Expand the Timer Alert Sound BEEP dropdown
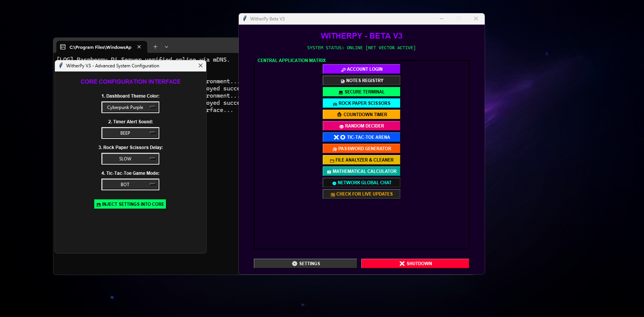 pos(130,133)
